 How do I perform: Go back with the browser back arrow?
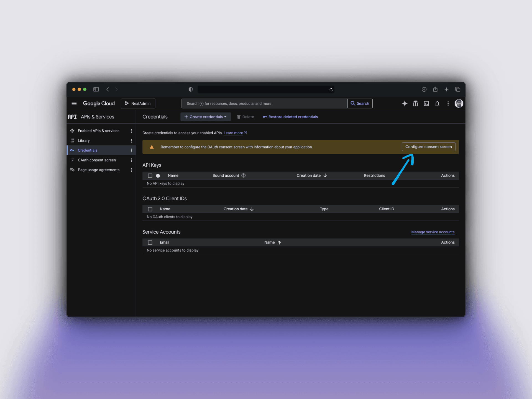pyautogui.click(x=108, y=89)
